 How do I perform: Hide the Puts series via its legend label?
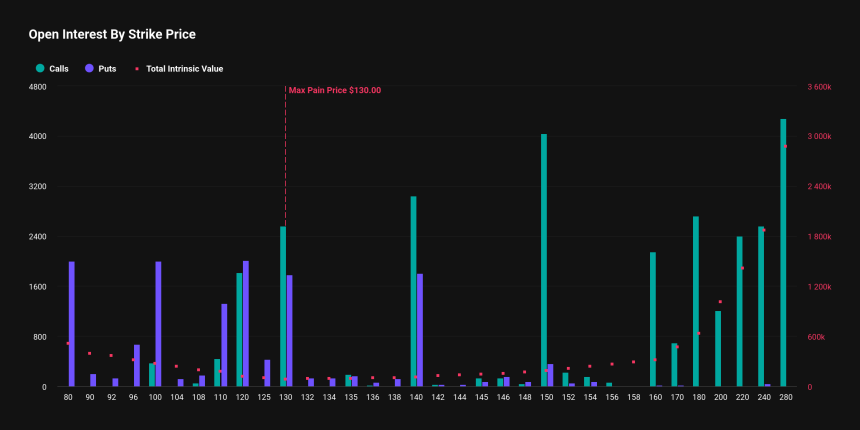(107, 69)
